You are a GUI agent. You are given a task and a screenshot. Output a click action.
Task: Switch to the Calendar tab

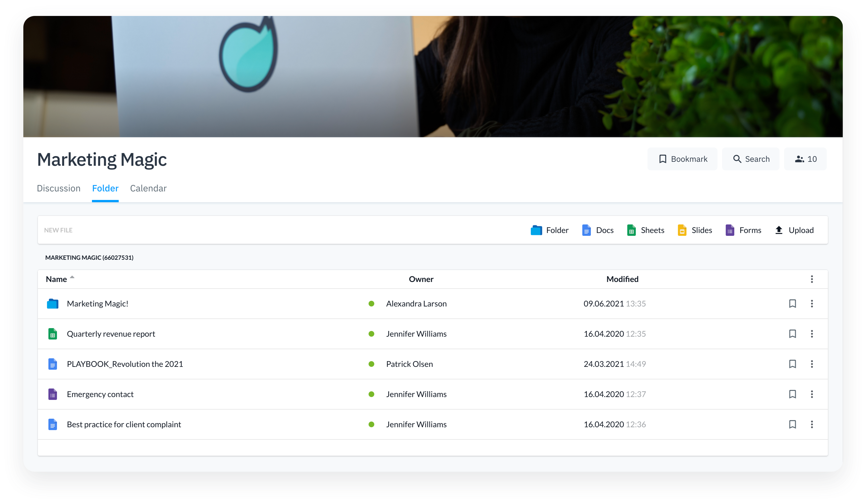tap(148, 188)
